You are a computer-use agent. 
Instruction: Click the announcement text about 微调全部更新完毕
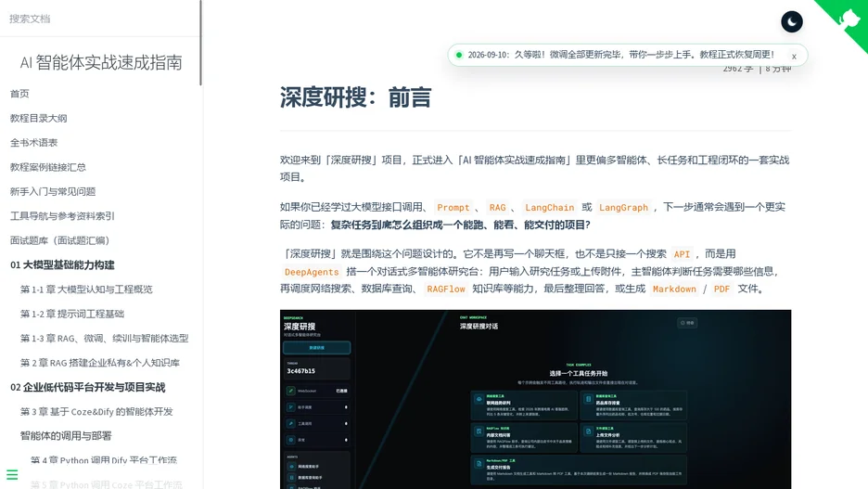pos(620,55)
